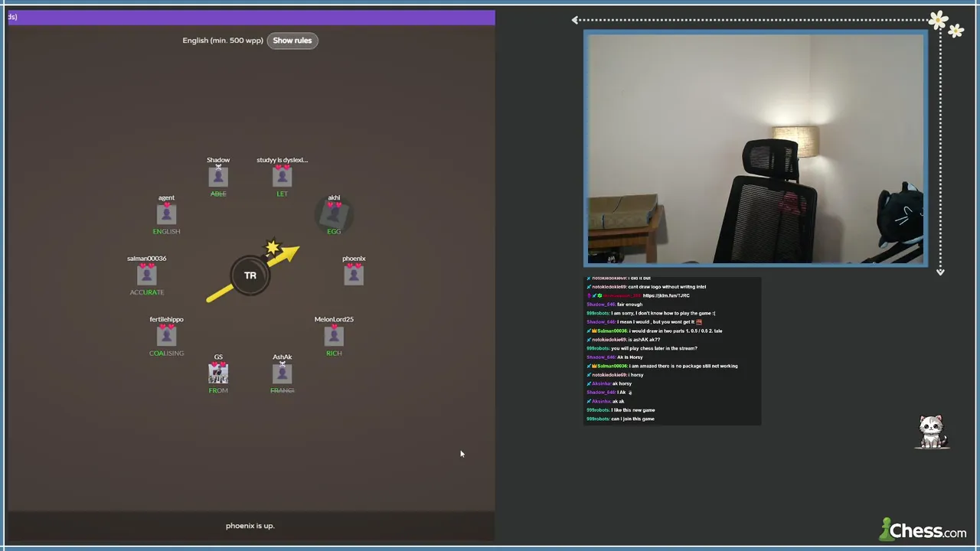Screen dimensions: 980x551
Task: Click the word LET under studyy
Action: point(283,194)
